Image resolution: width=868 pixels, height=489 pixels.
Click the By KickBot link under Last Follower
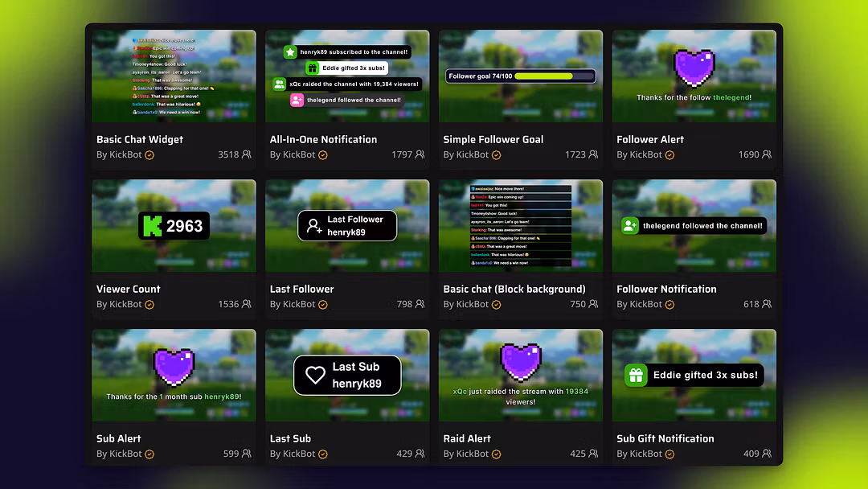(x=293, y=304)
